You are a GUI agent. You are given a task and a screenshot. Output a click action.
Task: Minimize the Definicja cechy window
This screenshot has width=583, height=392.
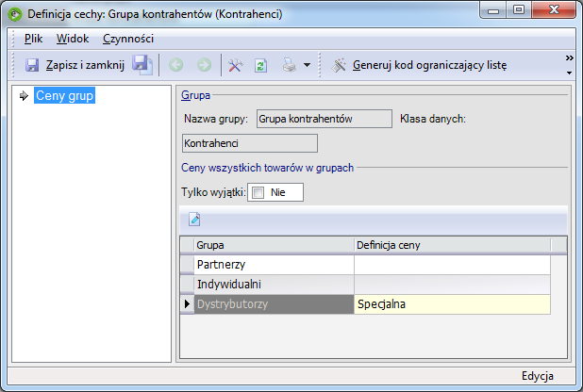pos(493,10)
